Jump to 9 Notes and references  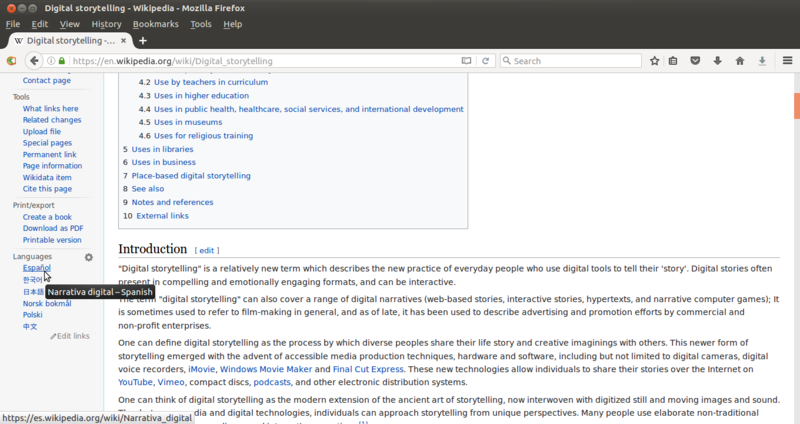coord(168,202)
